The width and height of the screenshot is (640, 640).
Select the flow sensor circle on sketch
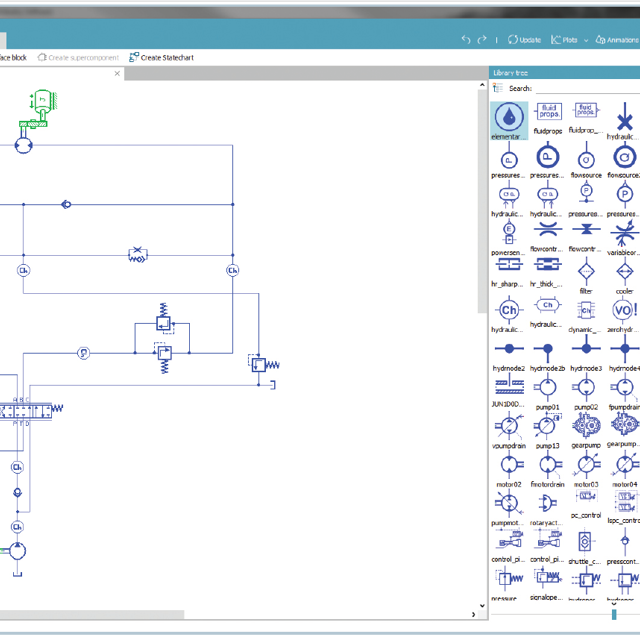(83, 353)
